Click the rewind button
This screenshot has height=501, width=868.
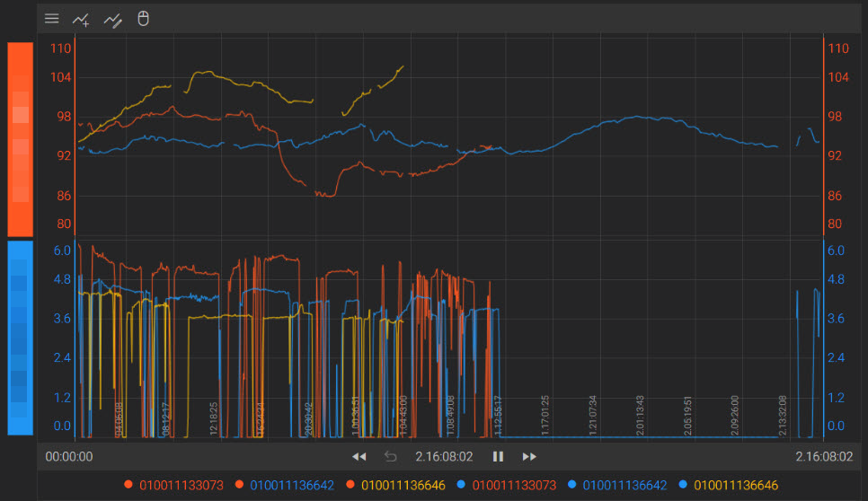359,457
